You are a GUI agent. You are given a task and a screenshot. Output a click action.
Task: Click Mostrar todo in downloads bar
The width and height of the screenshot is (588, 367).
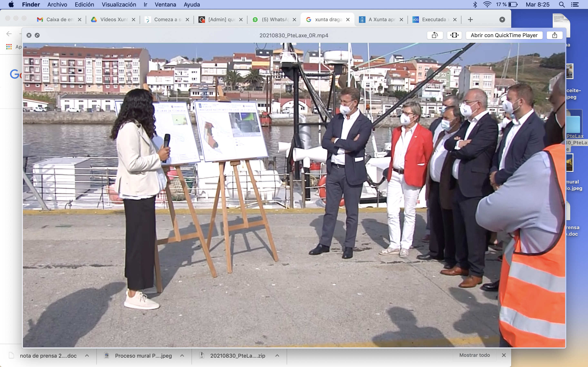[474, 355]
